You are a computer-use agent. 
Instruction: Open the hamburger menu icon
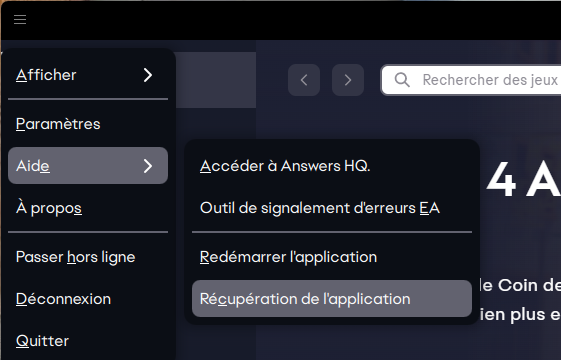pyautogui.click(x=20, y=20)
